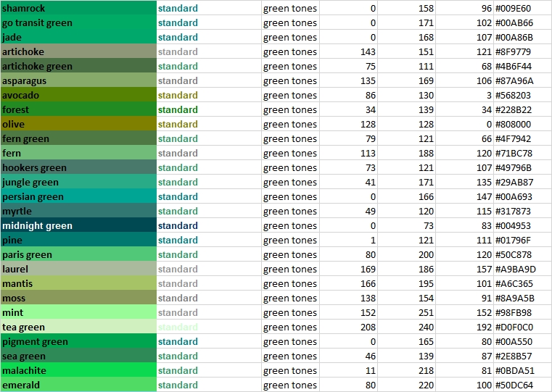
Task: Click the standard cell in fern row
Action: click(x=209, y=153)
